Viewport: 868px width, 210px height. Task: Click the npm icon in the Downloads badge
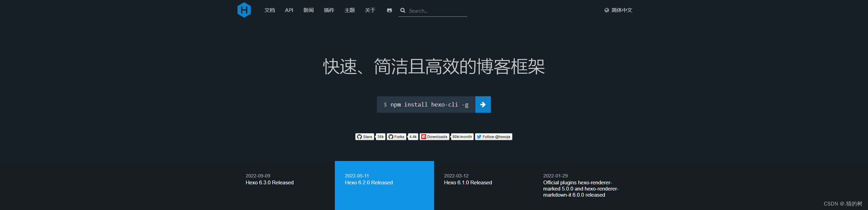pos(424,137)
